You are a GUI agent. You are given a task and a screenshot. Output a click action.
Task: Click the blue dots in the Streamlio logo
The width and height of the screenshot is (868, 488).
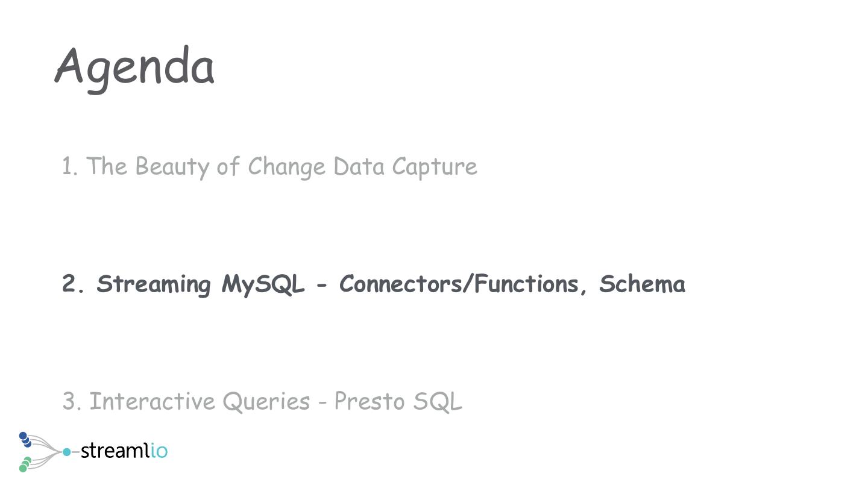(25, 440)
